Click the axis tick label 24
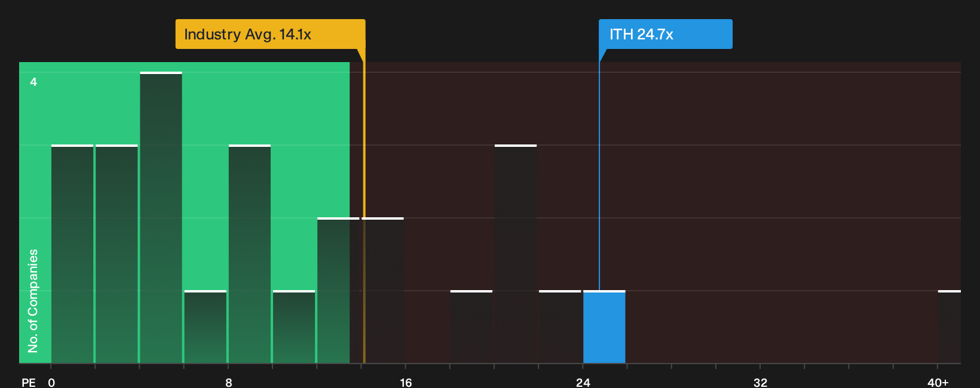Viewport: 980px width, 388px height. (583, 382)
